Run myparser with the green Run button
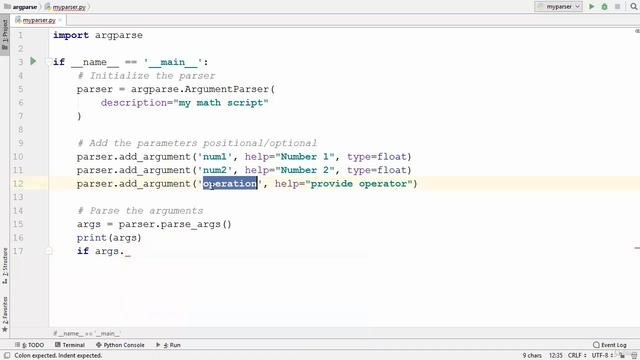This screenshot has width=640, height=360. [x=591, y=7]
